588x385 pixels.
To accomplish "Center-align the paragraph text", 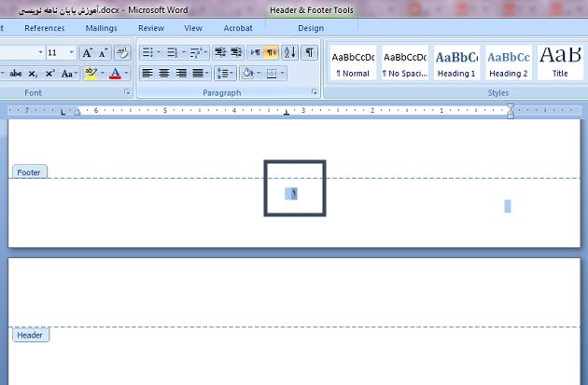I will 164,73.
